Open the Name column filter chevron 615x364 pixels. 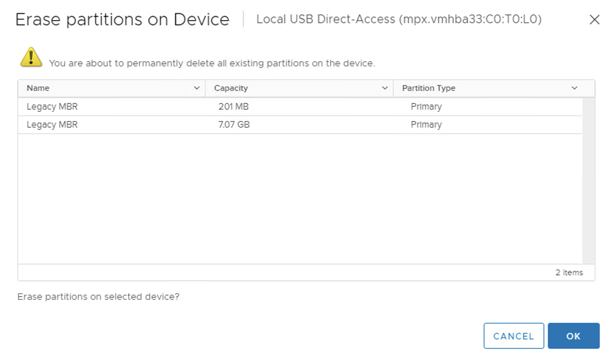click(x=197, y=88)
